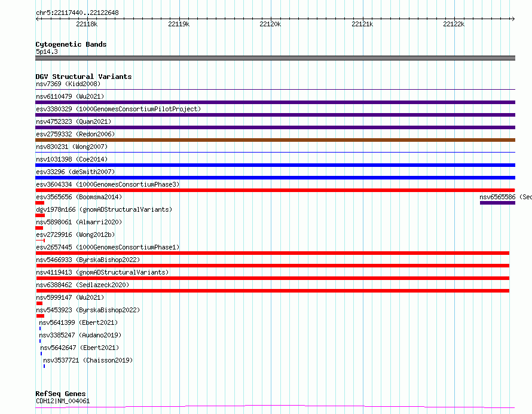
Task: Click the purple bar under esv3380329
Action: [275, 115]
